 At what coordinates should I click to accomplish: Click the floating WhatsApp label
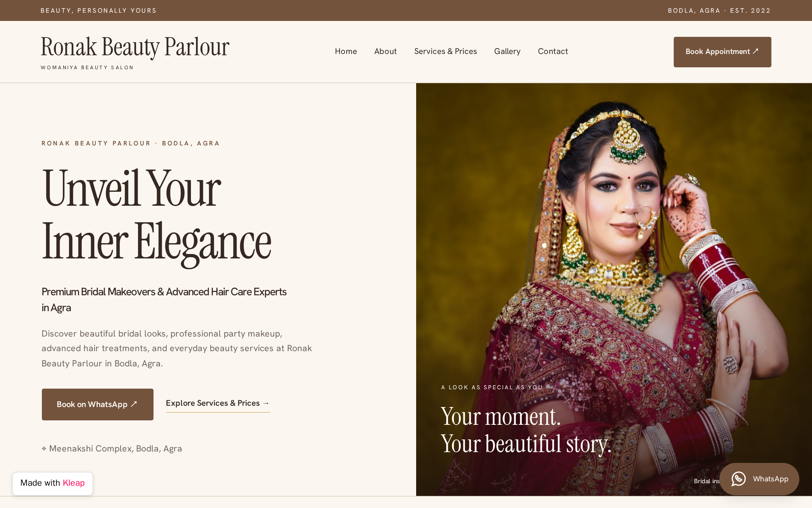tap(770, 479)
